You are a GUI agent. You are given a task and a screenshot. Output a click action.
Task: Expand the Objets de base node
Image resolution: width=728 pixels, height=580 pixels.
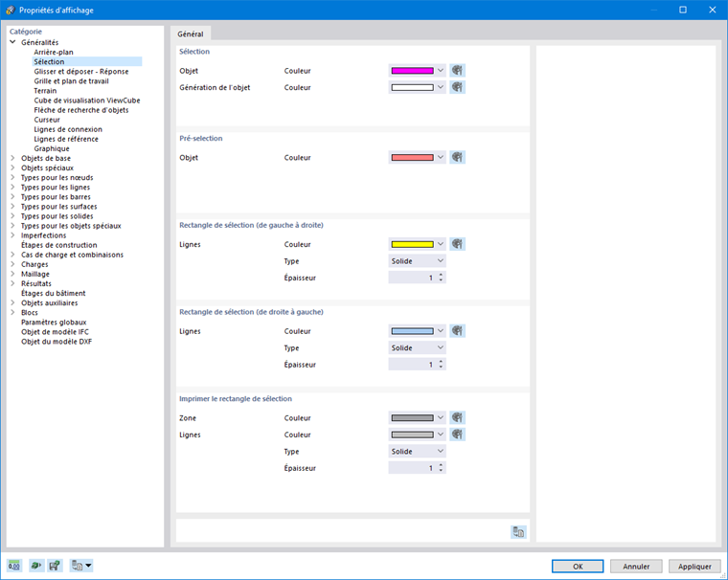pos(12,158)
